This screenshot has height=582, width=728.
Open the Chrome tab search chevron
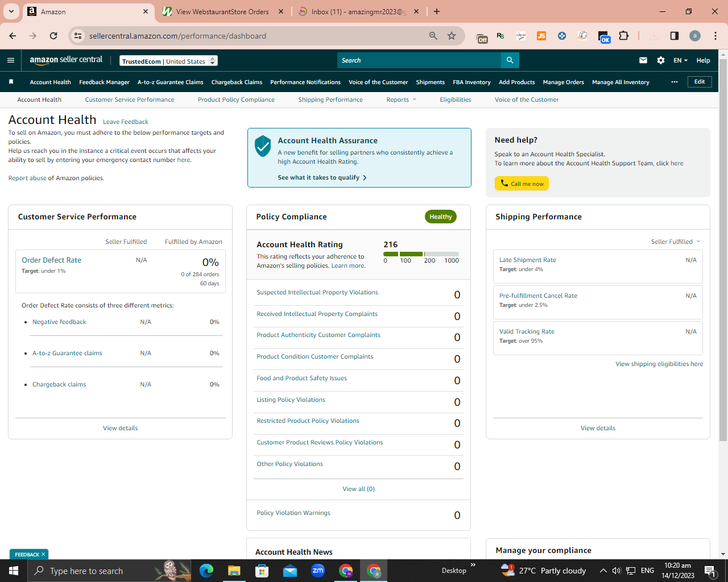tap(11, 11)
